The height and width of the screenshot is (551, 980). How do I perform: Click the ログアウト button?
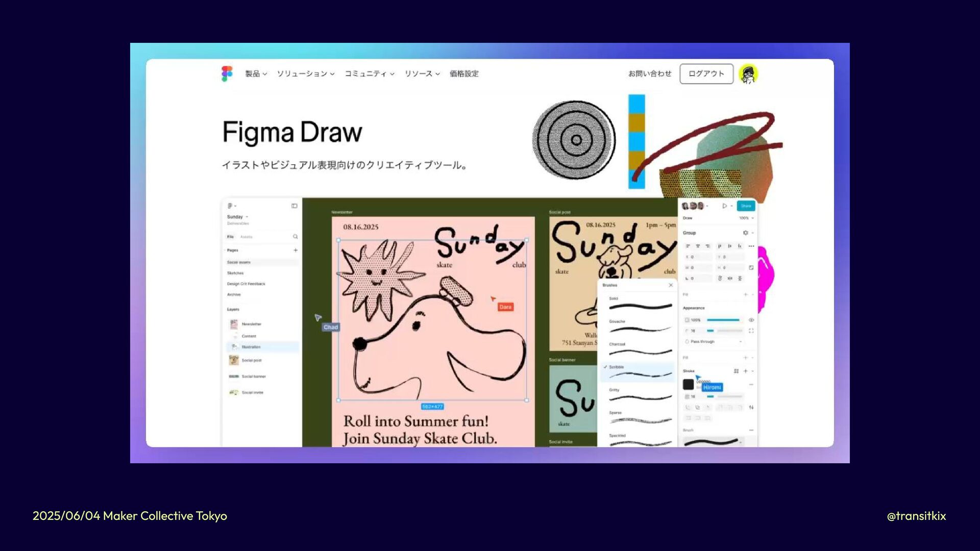[x=706, y=74]
